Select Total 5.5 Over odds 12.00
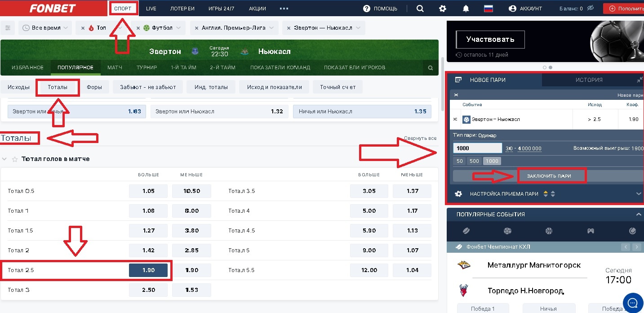 369,270
